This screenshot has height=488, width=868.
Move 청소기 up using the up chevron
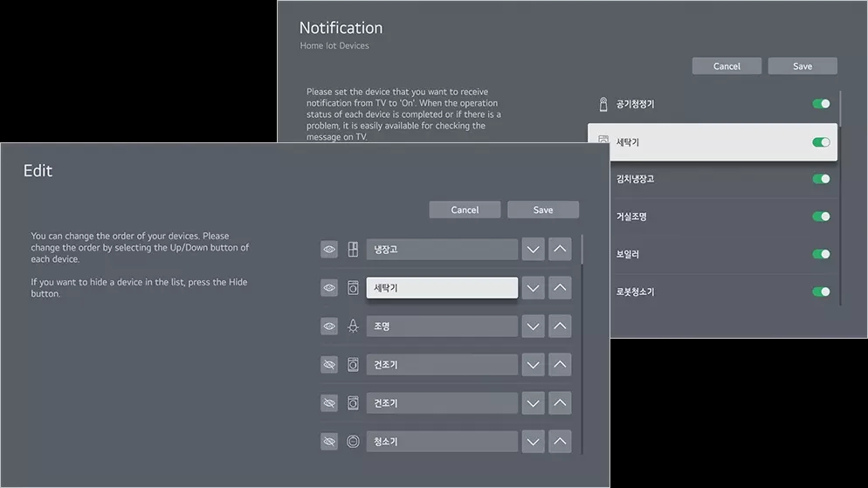[561, 442]
